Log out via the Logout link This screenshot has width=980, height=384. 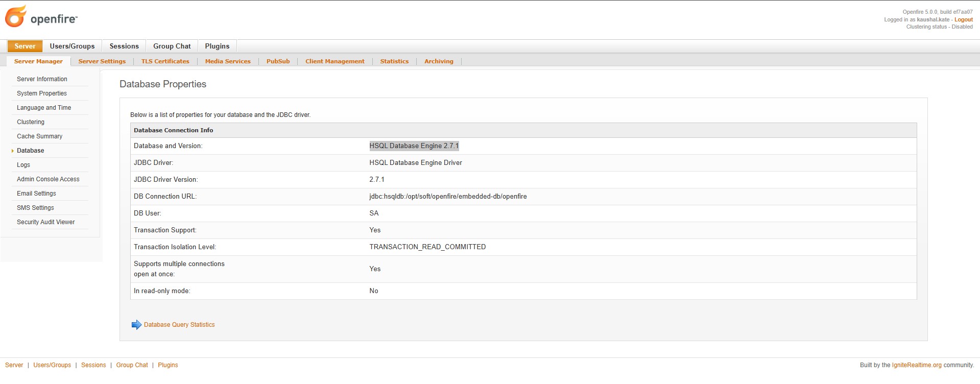tap(964, 19)
